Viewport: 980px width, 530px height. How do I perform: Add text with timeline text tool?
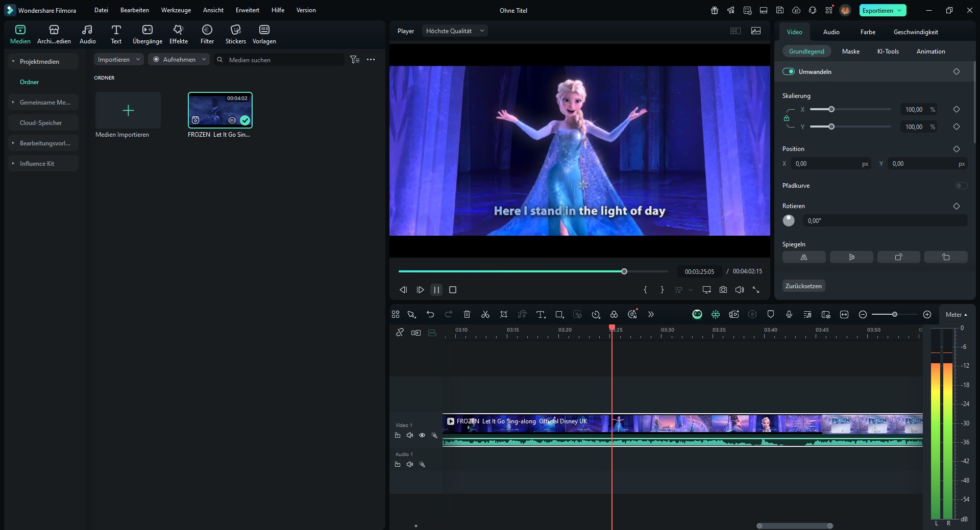[541, 314]
